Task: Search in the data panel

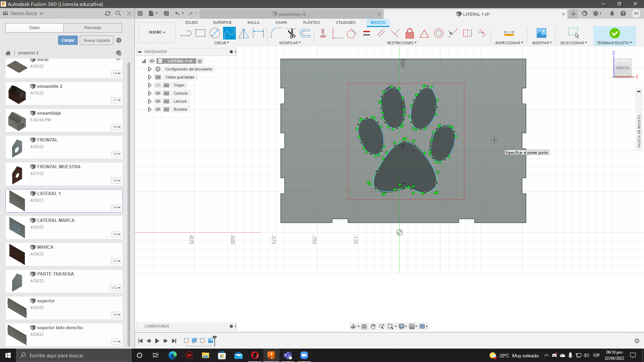Action: coord(118,13)
